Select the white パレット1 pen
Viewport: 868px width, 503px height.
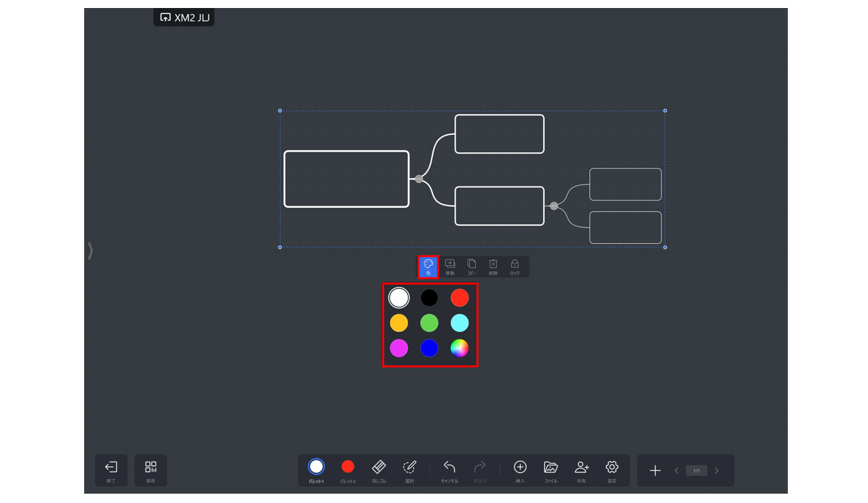316,471
